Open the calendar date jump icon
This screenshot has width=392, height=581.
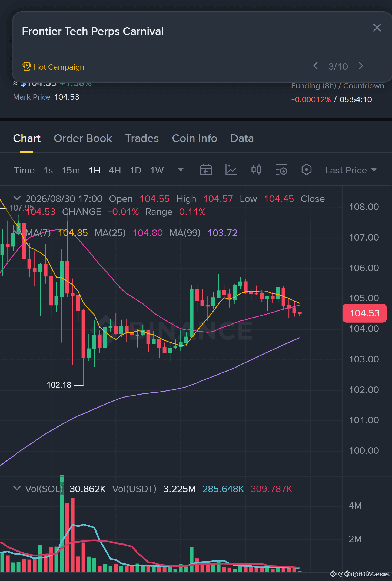click(206, 170)
